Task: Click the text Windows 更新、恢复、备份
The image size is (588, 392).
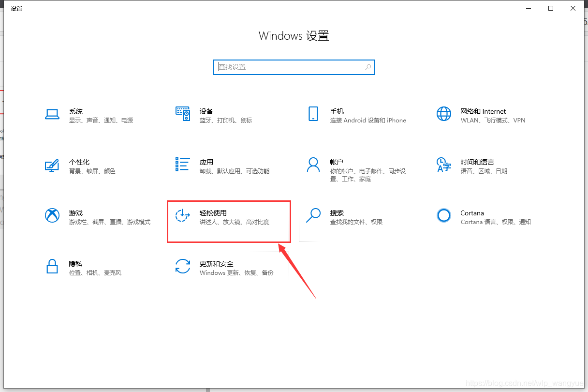Action: click(236, 273)
